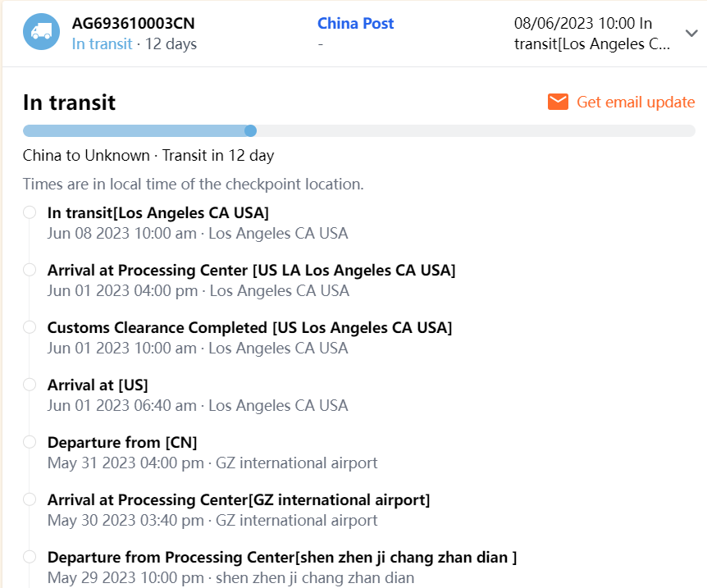Click the Arrival at [US] timeline dot
The height and width of the screenshot is (588, 707).
[30, 385]
